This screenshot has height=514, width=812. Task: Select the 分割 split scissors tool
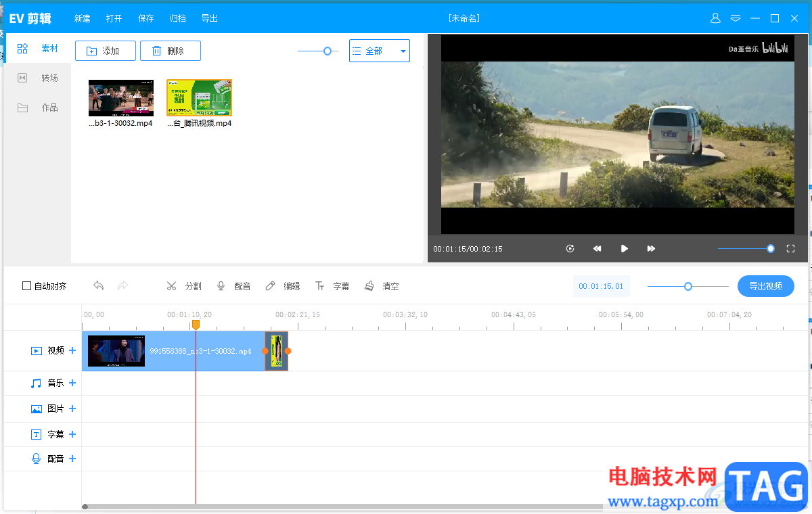(184, 286)
